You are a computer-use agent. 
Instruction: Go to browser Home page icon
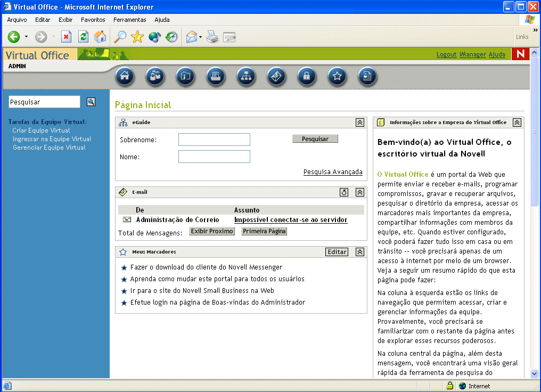coord(101,37)
